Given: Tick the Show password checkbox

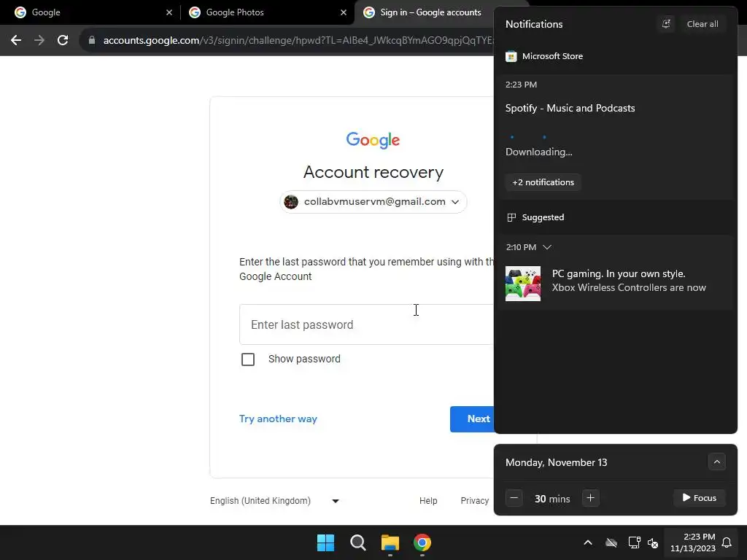Looking at the screenshot, I should click(x=248, y=359).
